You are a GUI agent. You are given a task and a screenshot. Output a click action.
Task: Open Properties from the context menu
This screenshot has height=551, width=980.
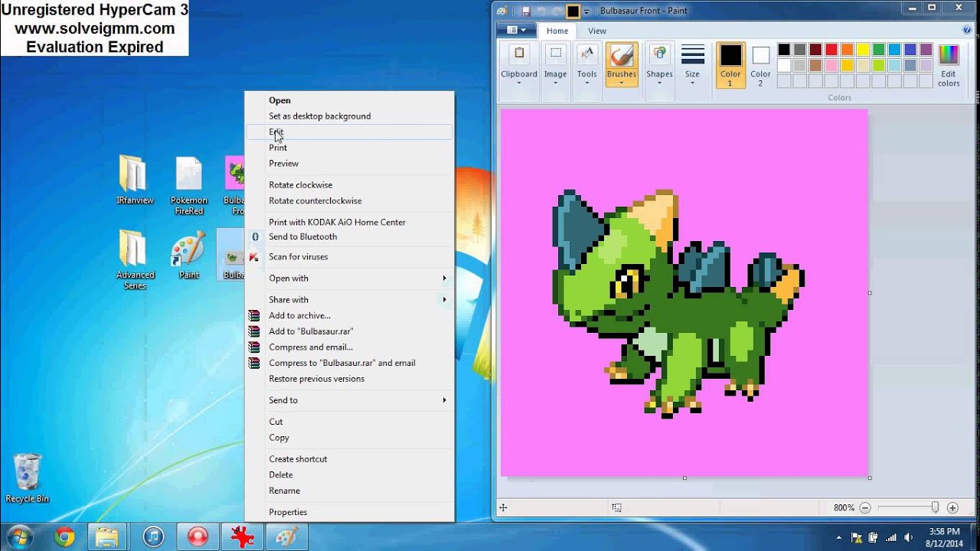[x=349, y=513]
